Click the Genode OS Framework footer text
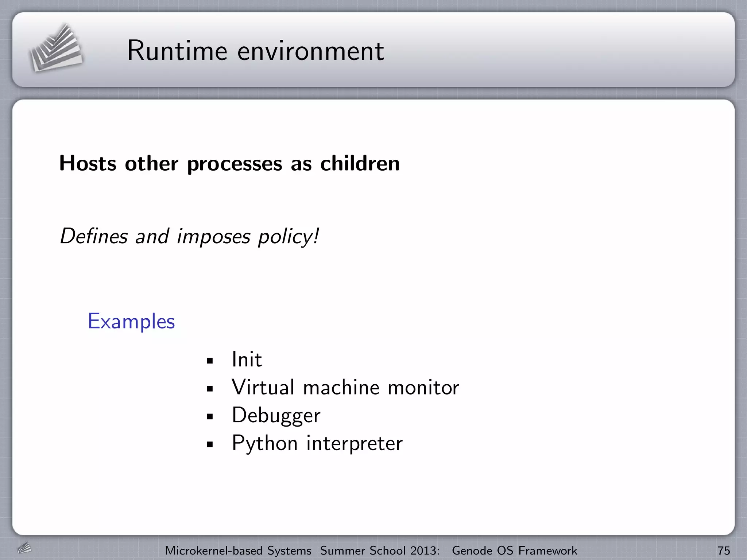747x560 pixels. (x=514, y=551)
